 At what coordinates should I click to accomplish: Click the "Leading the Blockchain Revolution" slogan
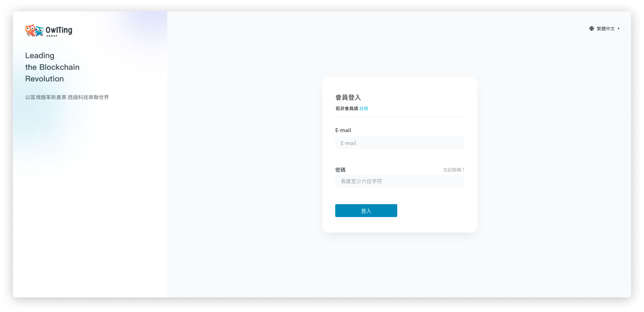coord(52,67)
